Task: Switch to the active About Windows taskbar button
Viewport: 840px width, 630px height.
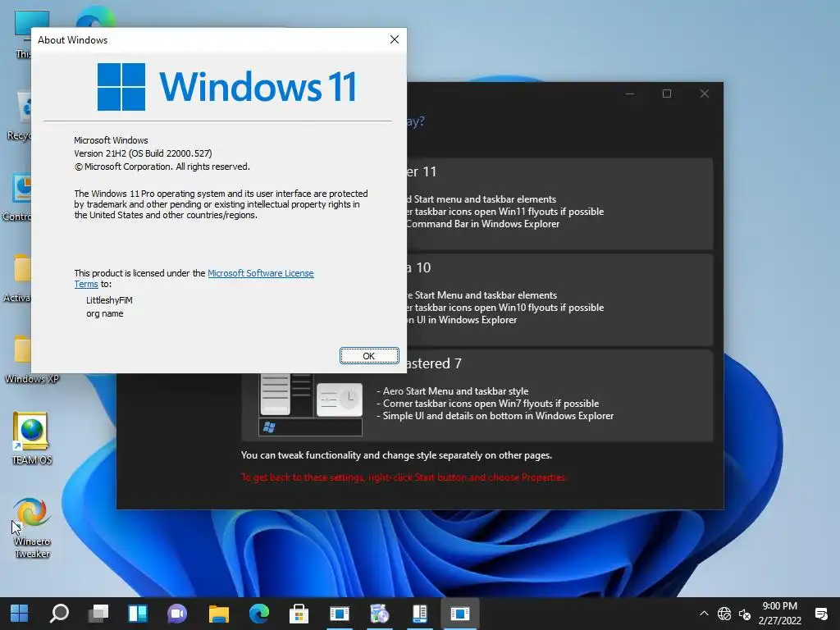Action: pyautogui.click(x=459, y=614)
